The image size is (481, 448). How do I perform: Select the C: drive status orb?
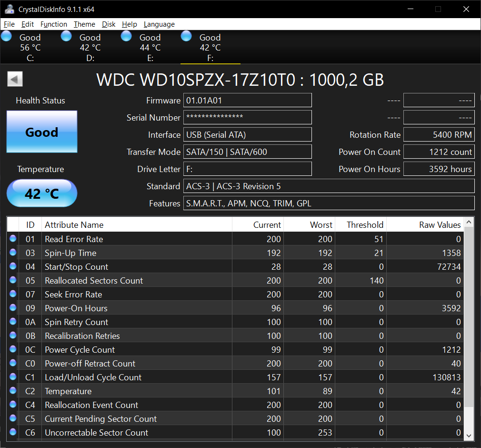tap(7, 36)
